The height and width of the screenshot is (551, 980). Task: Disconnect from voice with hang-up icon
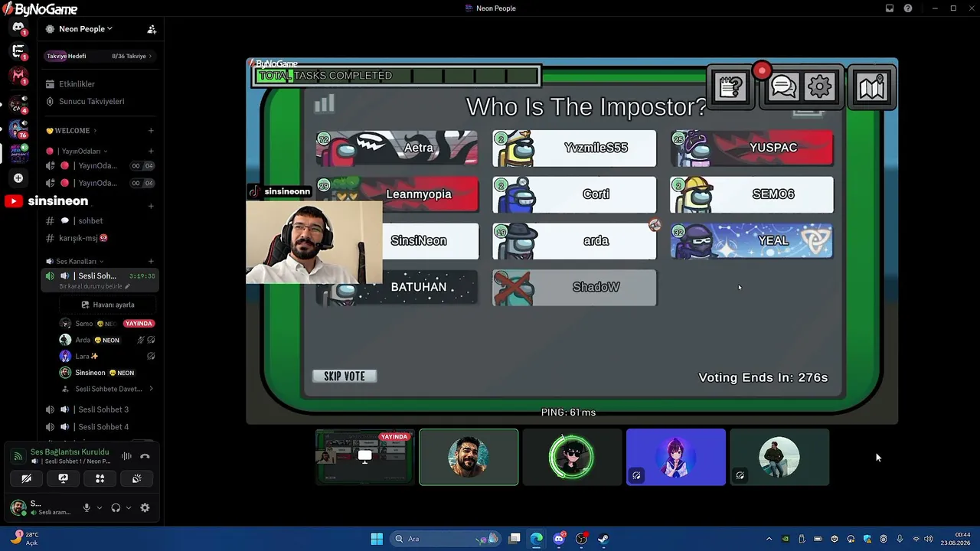pos(145,456)
